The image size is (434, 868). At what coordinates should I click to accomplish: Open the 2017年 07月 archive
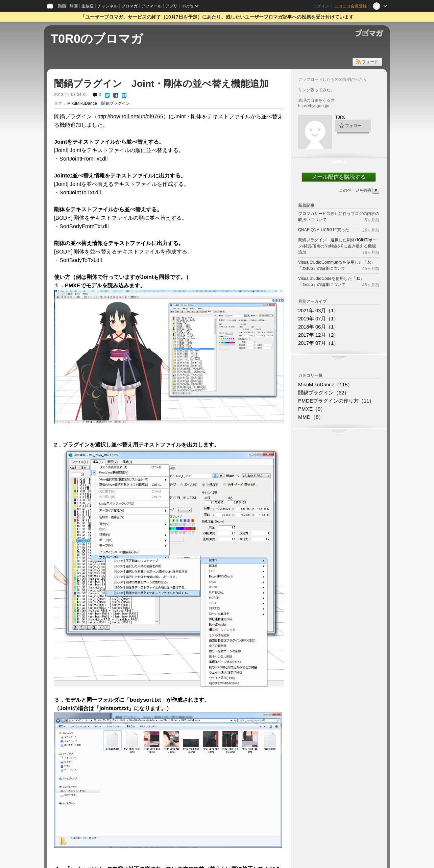pyautogui.click(x=318, y=343)
